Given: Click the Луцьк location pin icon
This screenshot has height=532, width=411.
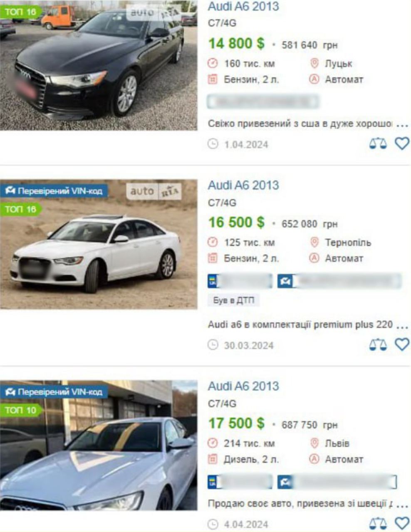Looking at the screenshot, I should tap(314, 63).
